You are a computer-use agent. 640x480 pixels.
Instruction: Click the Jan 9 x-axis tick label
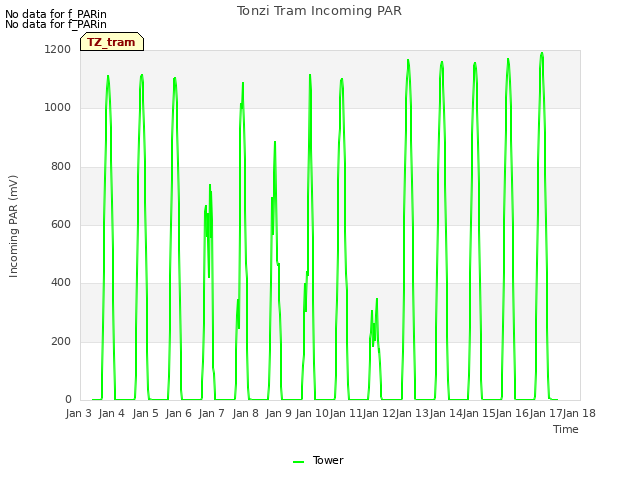click(x=278, y=413)
